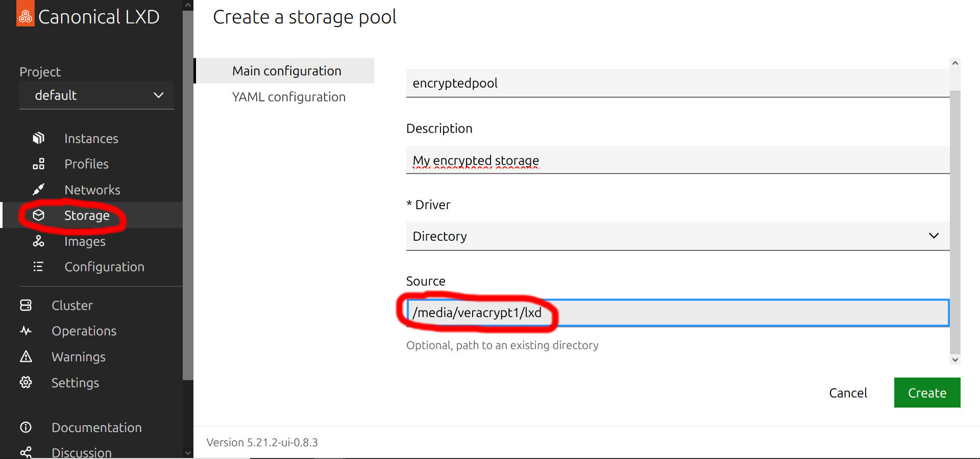This screenshot has width=980, height=459.
Task: Click the Operations pulse icon
Action: pos(26,331)
